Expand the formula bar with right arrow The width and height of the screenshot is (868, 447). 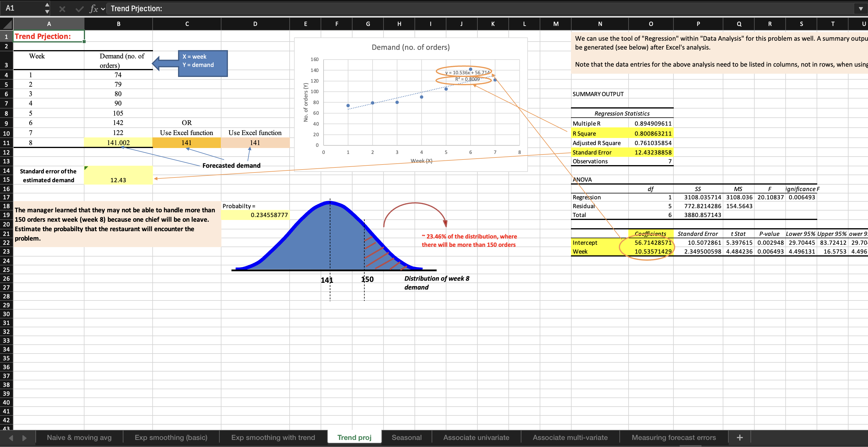[860, 9]
